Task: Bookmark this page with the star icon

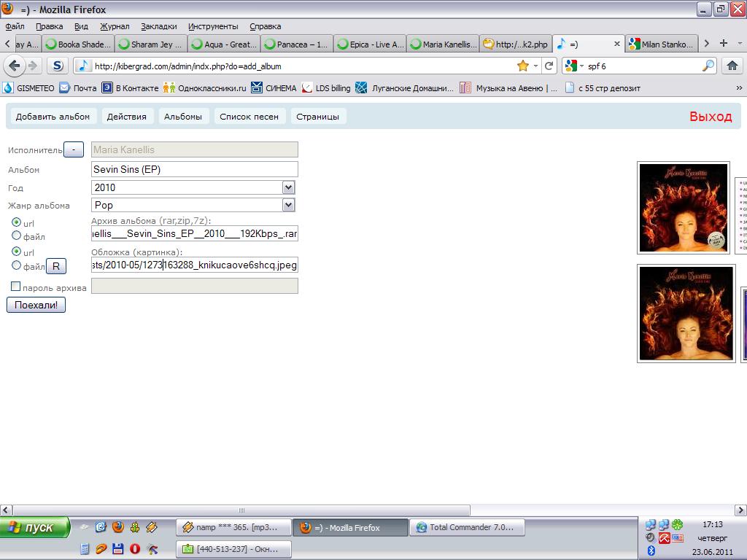Action: 522,66
